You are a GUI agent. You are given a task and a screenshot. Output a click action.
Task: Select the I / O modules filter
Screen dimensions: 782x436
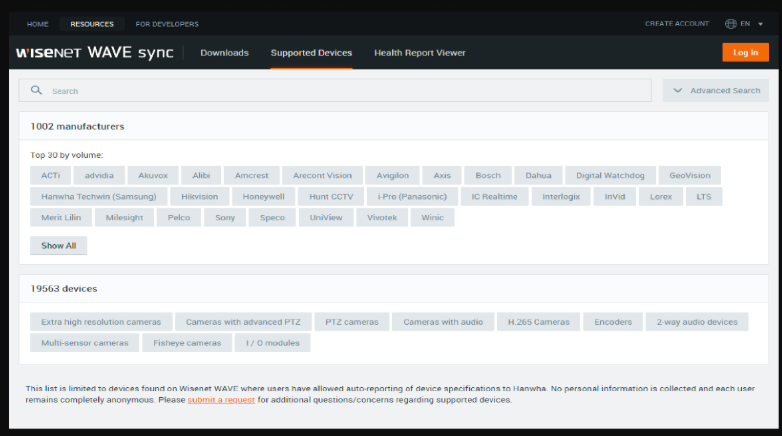(x=272, y=343)
